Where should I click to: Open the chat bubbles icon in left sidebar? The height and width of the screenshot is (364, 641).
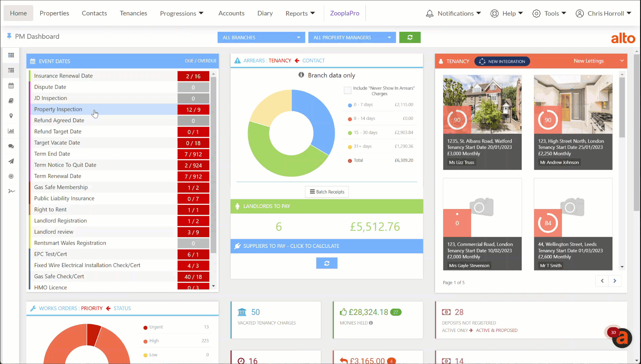11,146
